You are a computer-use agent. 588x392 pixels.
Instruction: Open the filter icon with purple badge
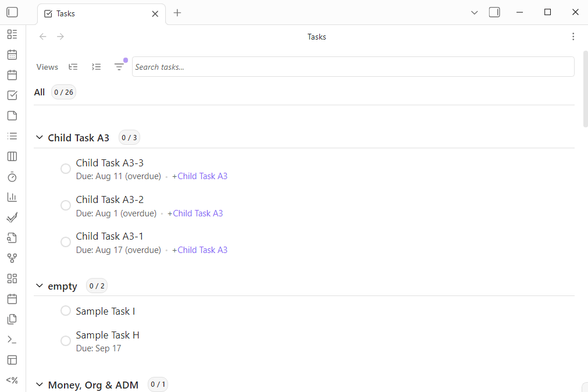point(119,66)
